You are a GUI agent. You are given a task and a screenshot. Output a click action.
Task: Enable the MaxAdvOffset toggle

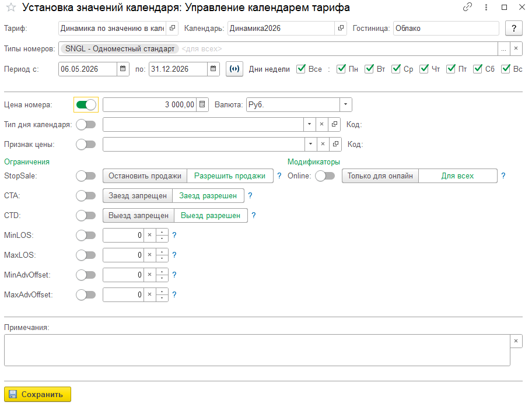tap(86, 294)
